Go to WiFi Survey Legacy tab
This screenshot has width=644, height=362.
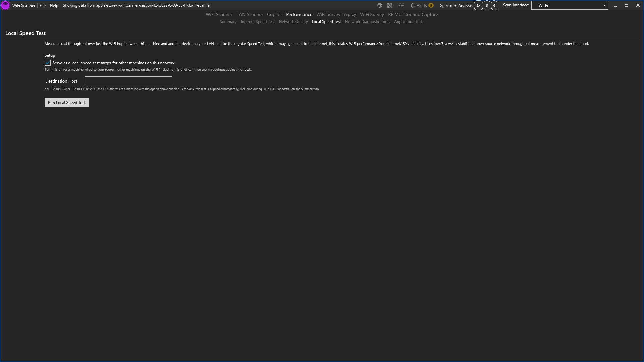pos(336,14)
